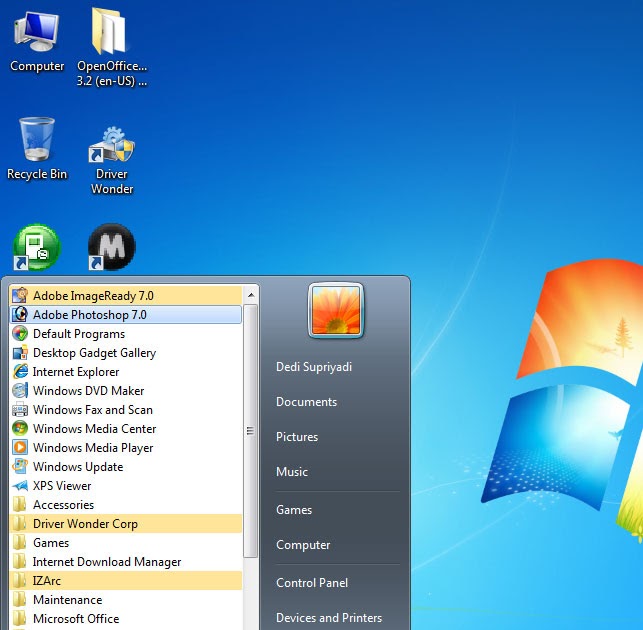Expand the Microsoft Office folder
The width and height of the screenshot is (643, 630).
click(x=125, y=619)
